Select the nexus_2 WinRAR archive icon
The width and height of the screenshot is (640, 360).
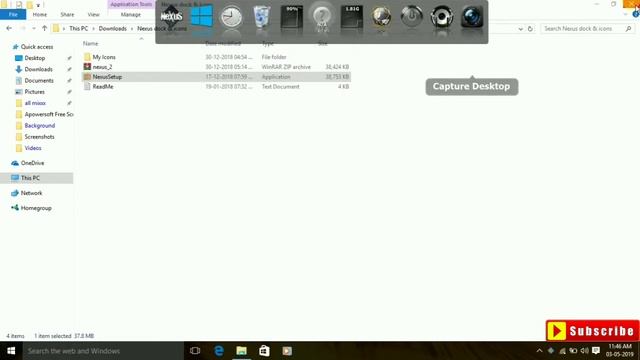click(x=87, y=67)
